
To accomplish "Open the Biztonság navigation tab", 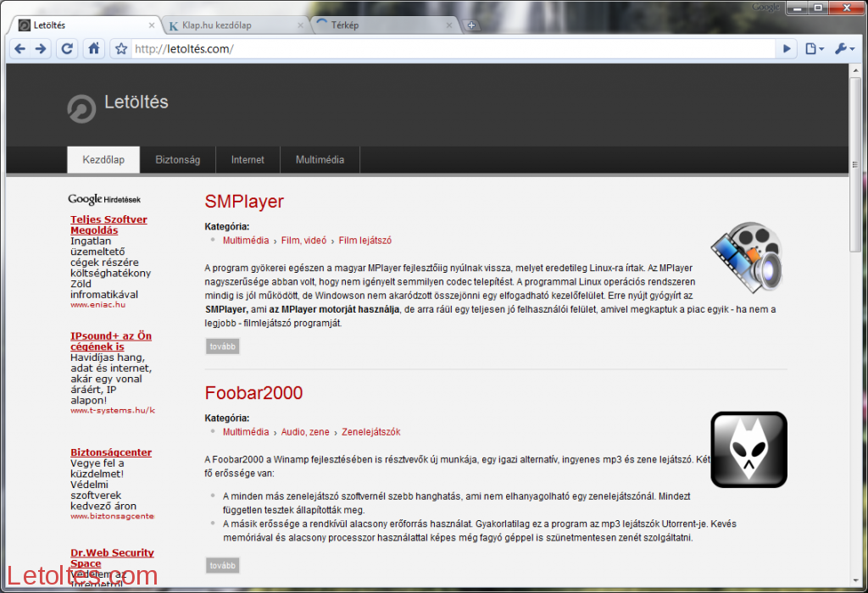I will (178, 160).
